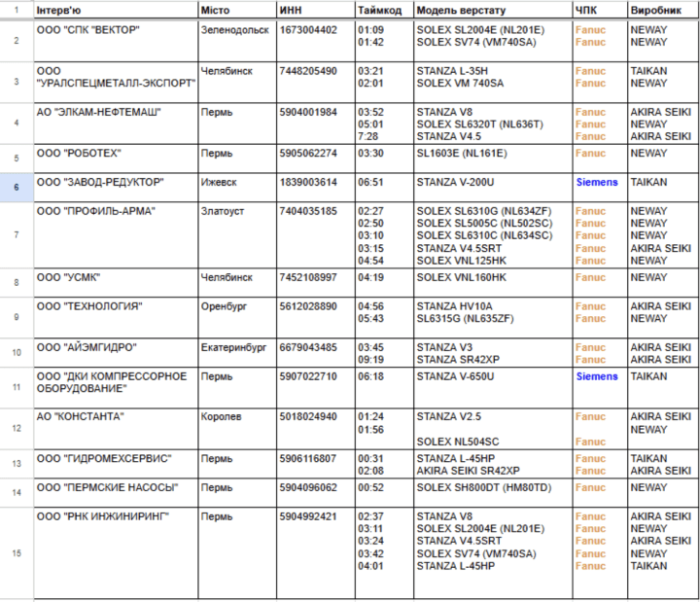Select the "Інтерв'ю" header cell
Screen dimensions: 700x602
click(x=116, y=10)
